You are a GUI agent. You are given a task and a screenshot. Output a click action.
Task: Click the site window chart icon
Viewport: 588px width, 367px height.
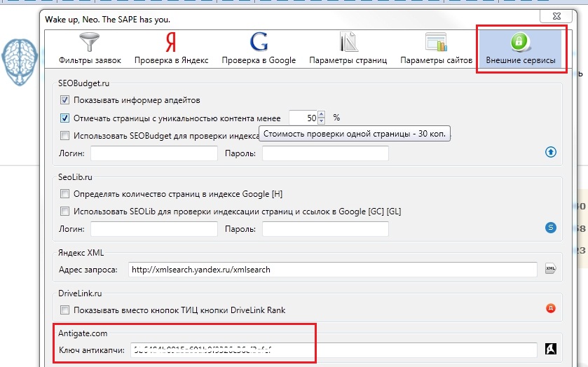[x=436, y=42]
